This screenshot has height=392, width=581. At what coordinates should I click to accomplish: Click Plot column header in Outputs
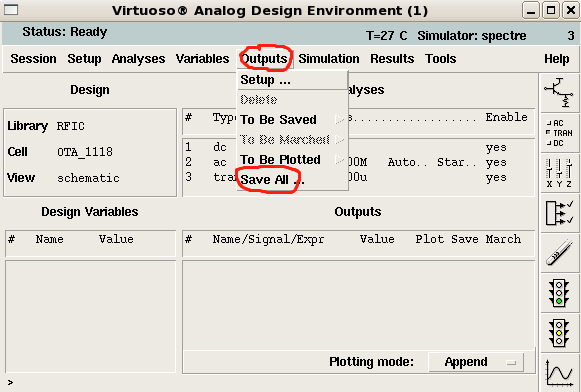click(429, 239)
